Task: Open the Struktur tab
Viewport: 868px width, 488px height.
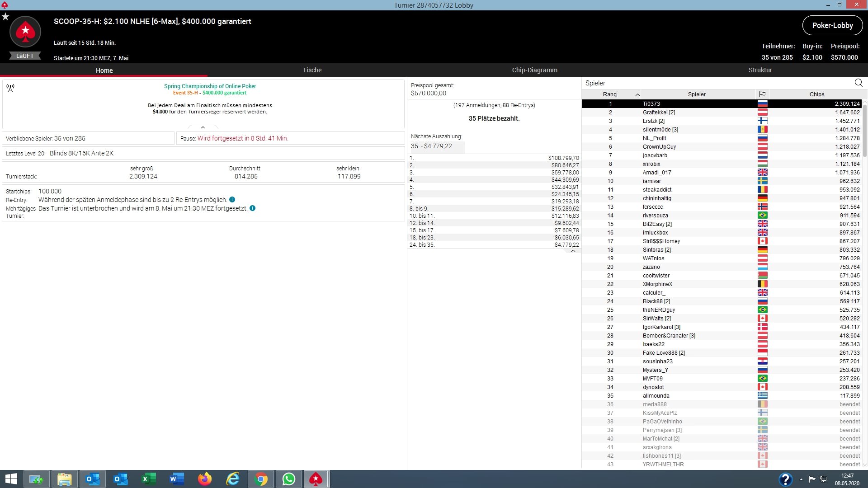Action: [x=760, y=70]
